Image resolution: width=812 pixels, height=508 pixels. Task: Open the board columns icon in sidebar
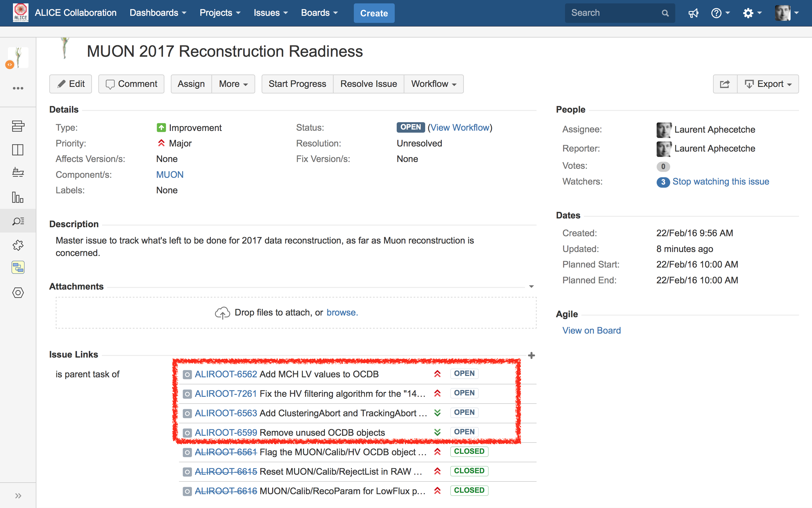click(18, 150)
